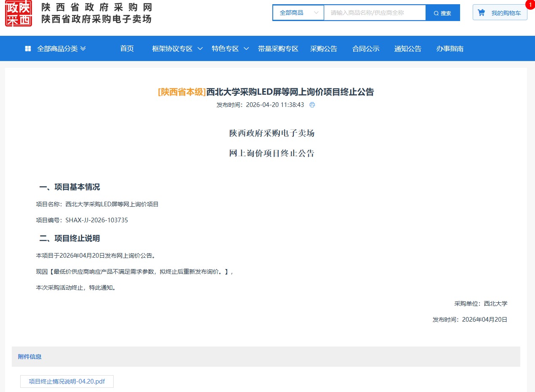
Task: Open the 采购公告 navigation item
Action: click(323, 49)
